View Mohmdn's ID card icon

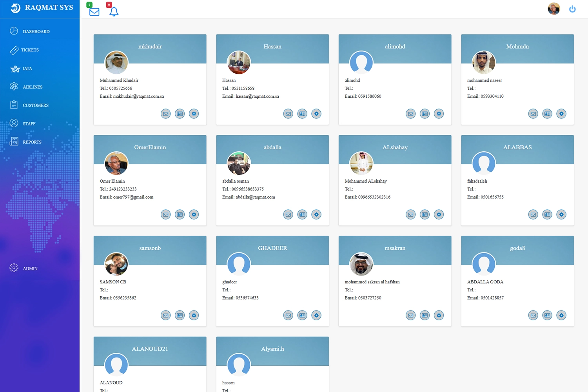547,114
